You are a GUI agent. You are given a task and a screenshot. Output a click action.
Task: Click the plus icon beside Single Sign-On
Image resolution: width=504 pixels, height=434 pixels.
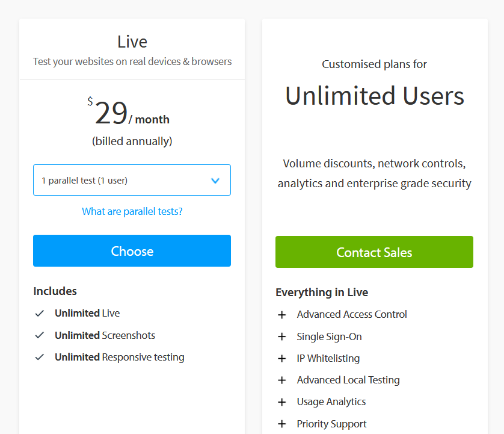point(281,336)
